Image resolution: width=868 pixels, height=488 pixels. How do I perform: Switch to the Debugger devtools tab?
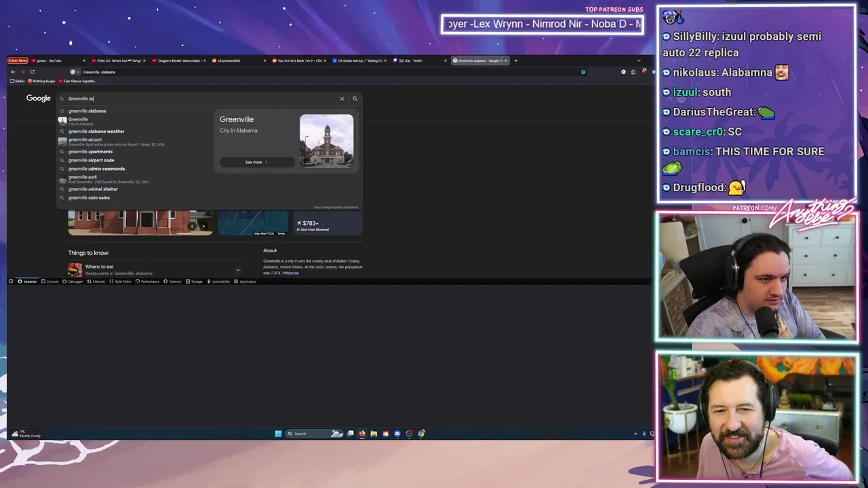(73, 281)
